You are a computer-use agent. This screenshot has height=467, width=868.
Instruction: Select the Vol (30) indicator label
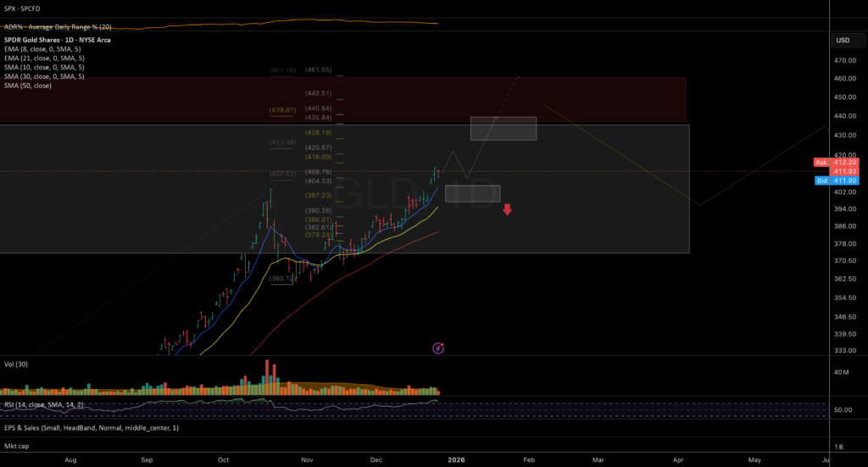pyautogui.click(x=16, y=364)
